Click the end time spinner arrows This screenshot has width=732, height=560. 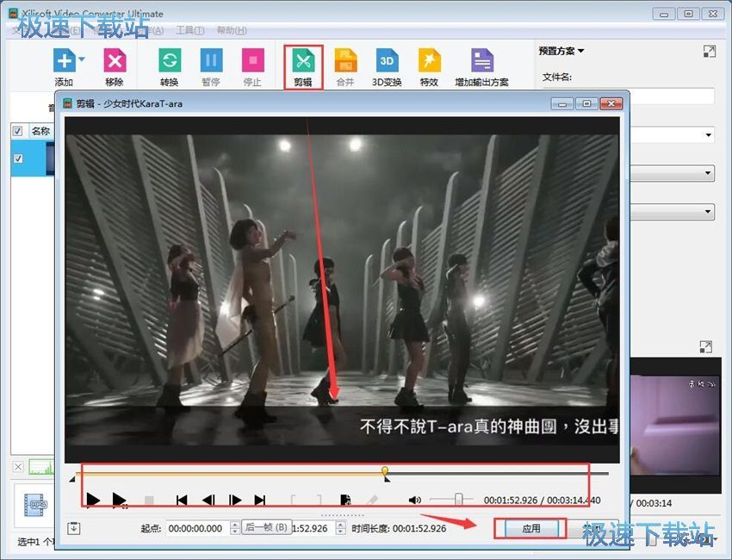click(341, 528)
